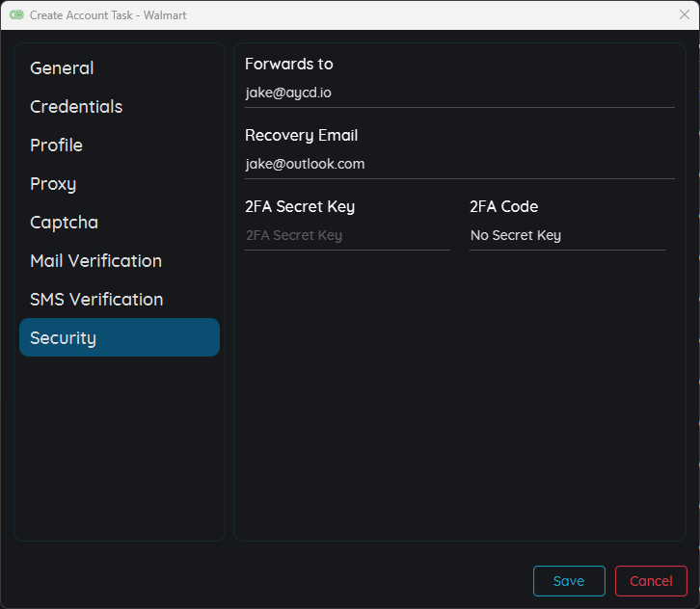Close the Create Account Task window
The width and height of the screenshot is (700, 609).
(x=684, y=14)
